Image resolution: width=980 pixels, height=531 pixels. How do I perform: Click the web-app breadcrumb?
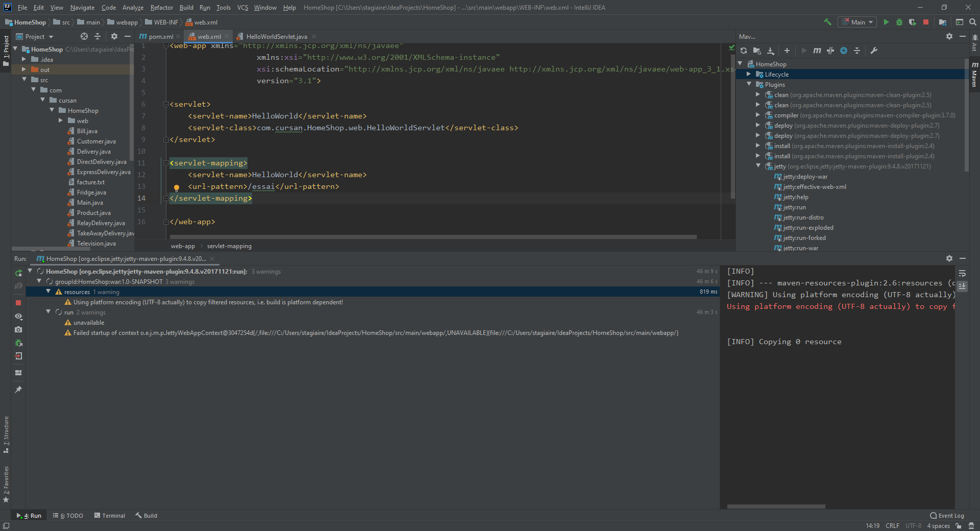pyautogui.click(x=183, y=246)
